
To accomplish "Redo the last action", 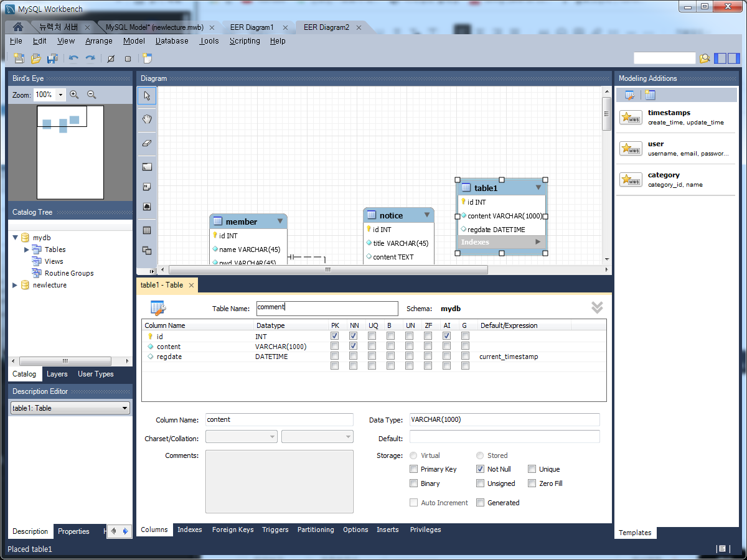I will click(x=90, y=58).
